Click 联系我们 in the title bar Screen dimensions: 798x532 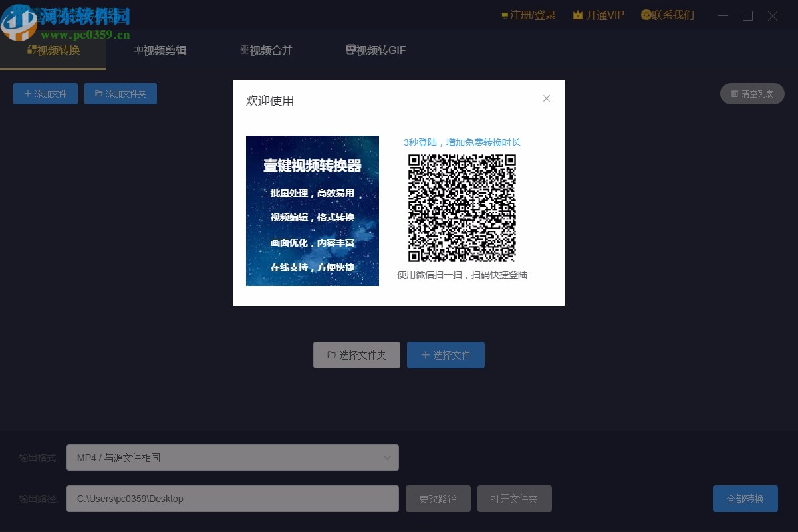(668, 15)
